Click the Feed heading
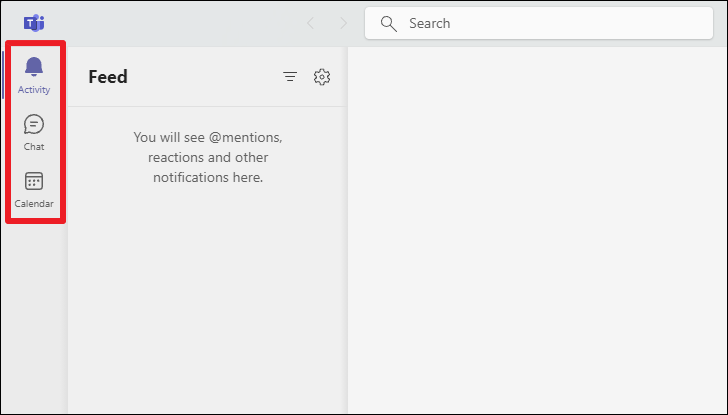Viewport: 728px width, 415px height. pos(108,77)
